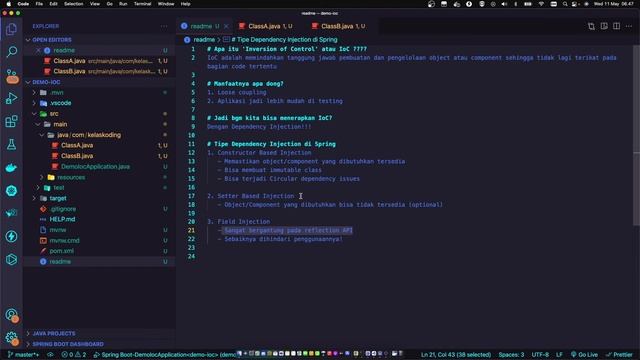Open the pom.xml file
Viewport: 640px width, 360px height.
[x=62, y=251]
